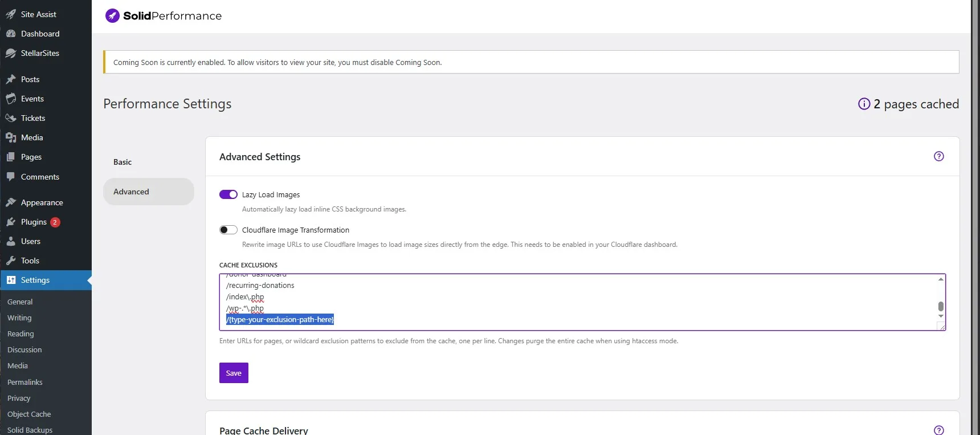Click the SolidPerformance rocket logo
Screen dimensions: 980x435
tap(112, 15)
